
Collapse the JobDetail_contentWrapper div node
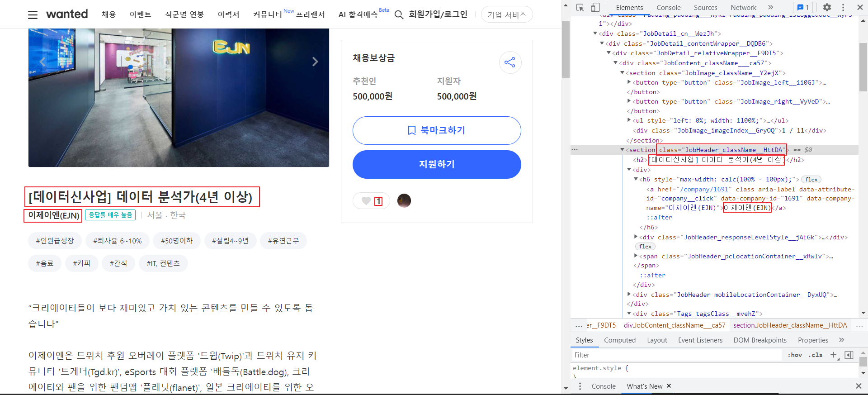(x=602, y=43)
